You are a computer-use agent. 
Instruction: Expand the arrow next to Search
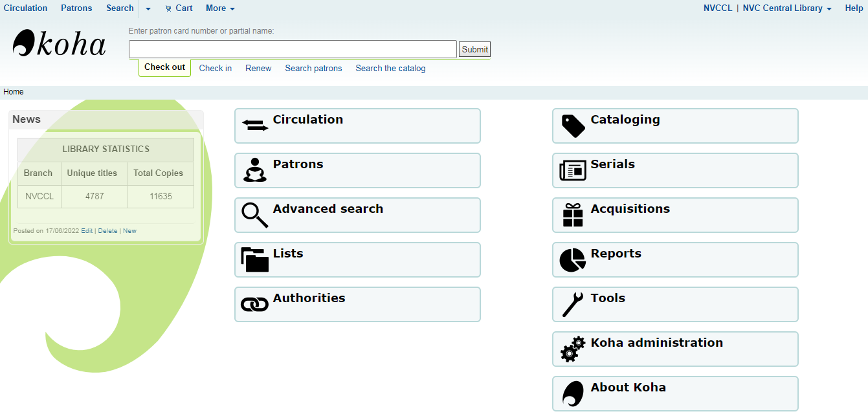(148, 9)
